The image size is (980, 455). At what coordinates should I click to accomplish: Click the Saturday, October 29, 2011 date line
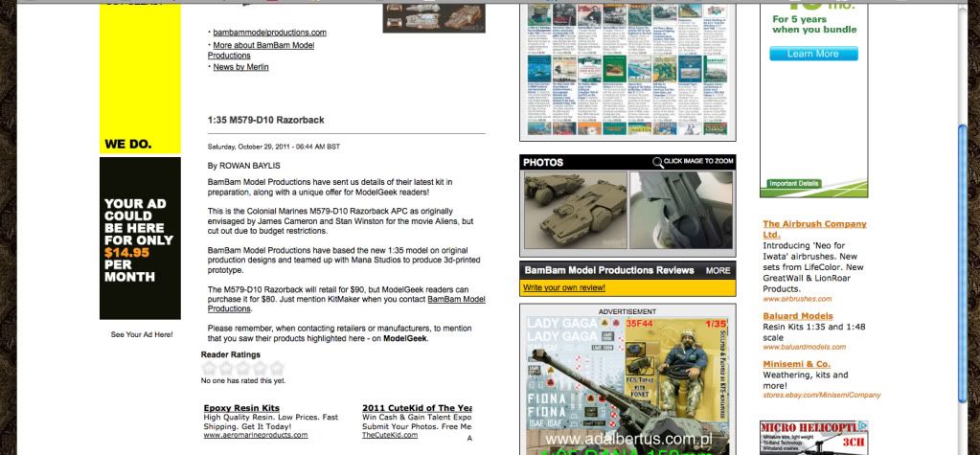(x=274, y=147)
